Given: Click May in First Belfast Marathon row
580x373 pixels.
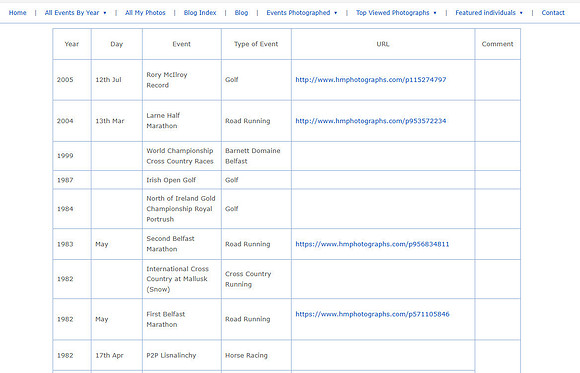Looking at the screenshot, I should click(117, 319).
